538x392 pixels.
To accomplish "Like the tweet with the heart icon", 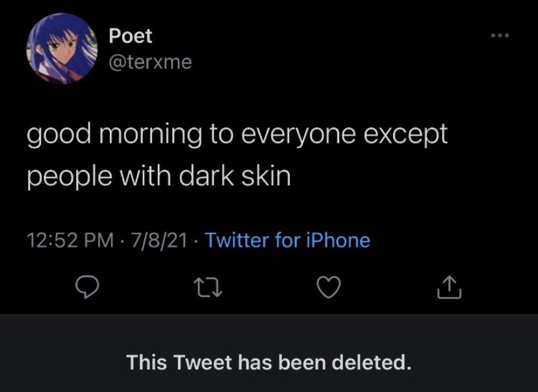I will (329, 287).
